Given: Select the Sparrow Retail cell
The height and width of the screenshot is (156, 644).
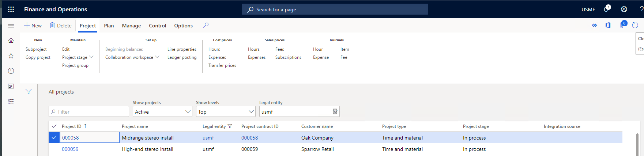Looking at the screenshot, I should coord(317,149).
